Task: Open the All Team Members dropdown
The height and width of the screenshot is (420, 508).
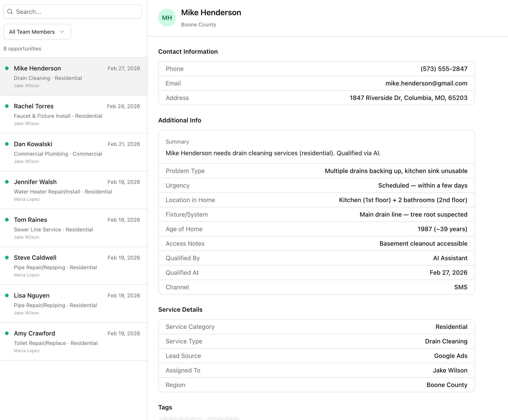Action: coord(37,32)
